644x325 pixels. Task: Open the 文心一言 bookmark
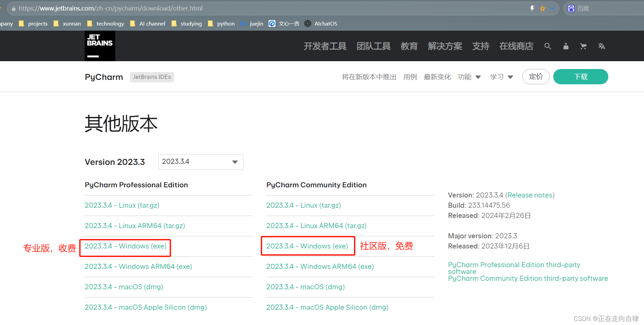pos(284,23)
